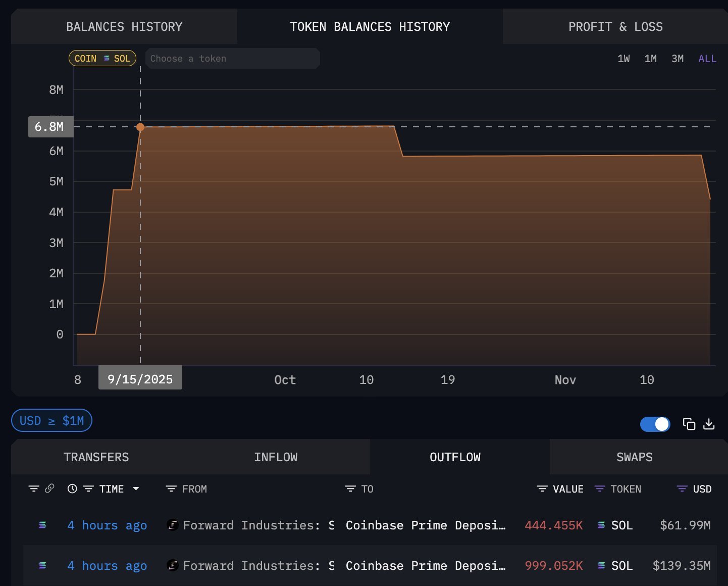Switch to the PROFIT & LOSS tab

coord(615,26)
